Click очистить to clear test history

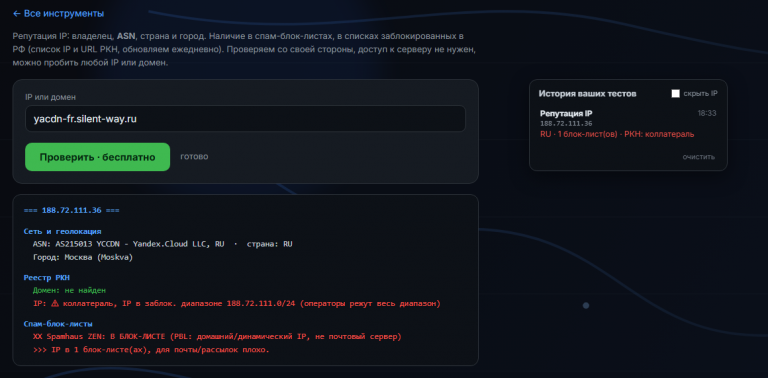(698, 157)
